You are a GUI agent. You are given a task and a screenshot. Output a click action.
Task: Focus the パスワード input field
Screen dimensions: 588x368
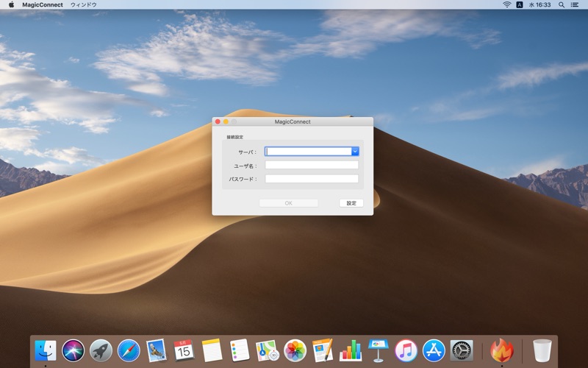point(312,179)
